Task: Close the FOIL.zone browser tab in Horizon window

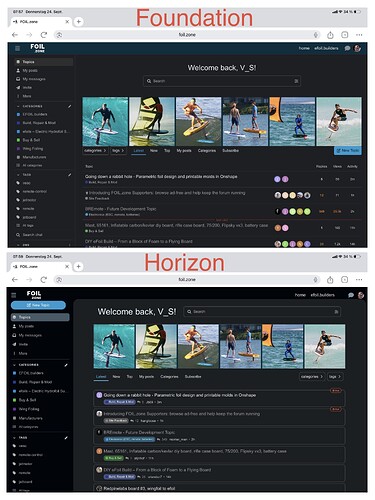Action: (x=67, y=267)
